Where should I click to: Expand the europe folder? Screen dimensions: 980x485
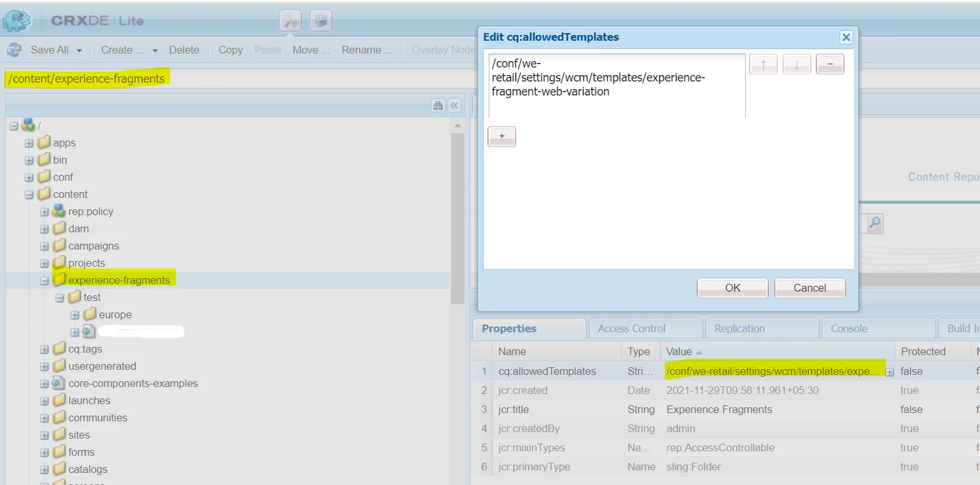pyautogui.click(x=75, y=315)
